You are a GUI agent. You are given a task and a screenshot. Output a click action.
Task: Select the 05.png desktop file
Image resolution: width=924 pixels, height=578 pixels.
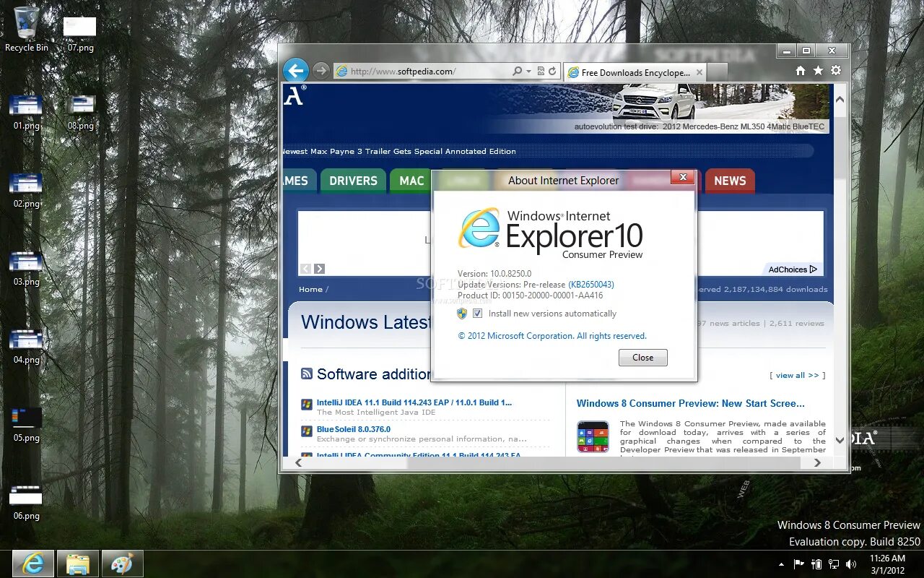pyautogui.click(x=26, y=424)
